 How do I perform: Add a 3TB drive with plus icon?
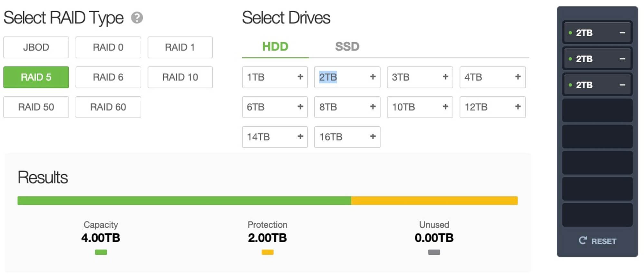click(x=445, y=77)
